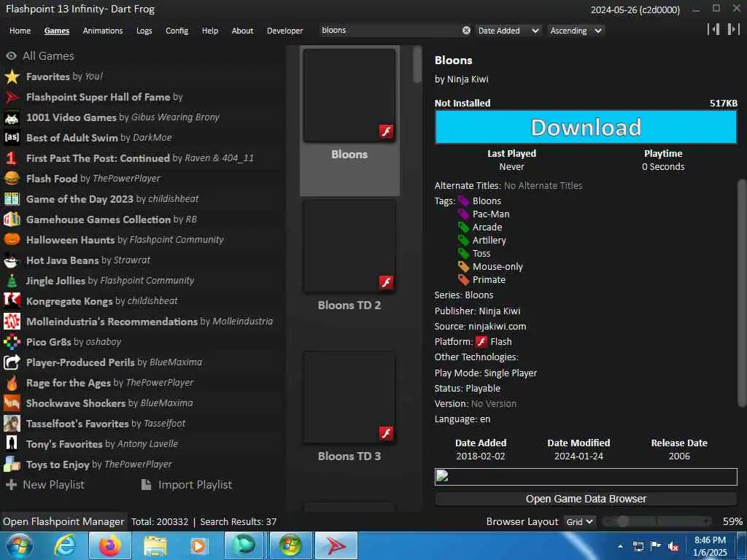Click the Toys to Enjoy icon

[12, 464]
